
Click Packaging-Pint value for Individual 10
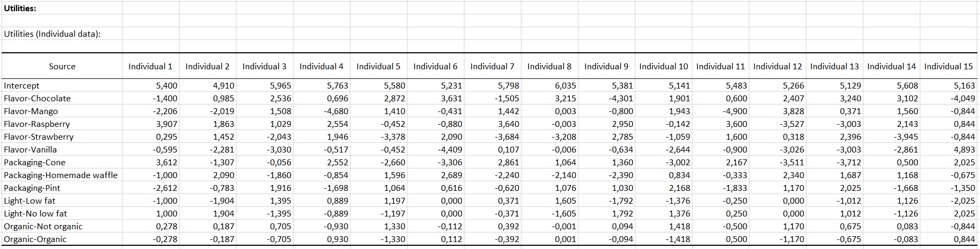pyautogui.click(x=679, y=188)
